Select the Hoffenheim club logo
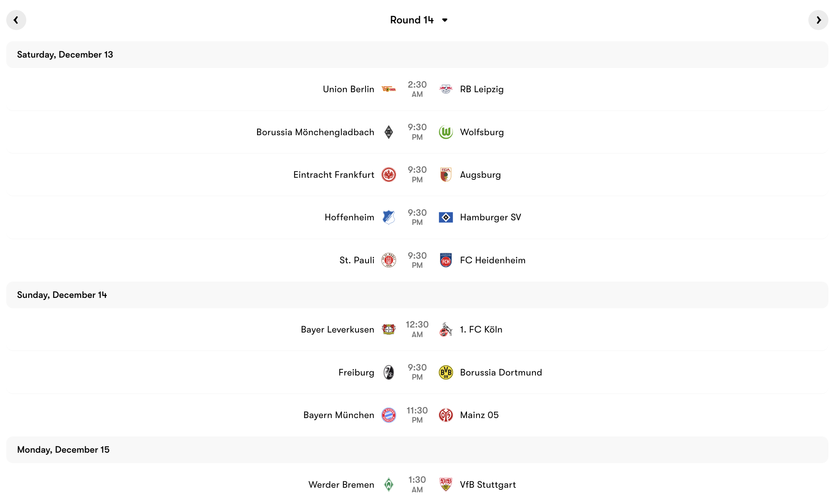The image size is (838, 504). (389, 217)
